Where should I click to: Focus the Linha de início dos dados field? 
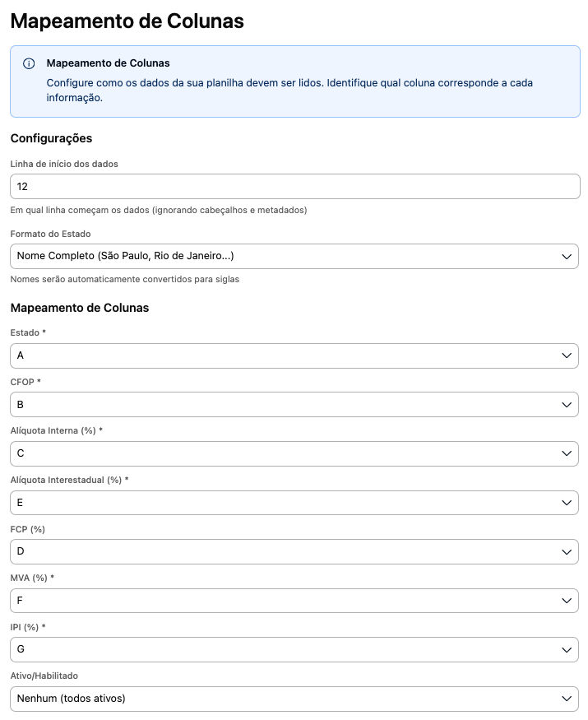click(294, 187)
